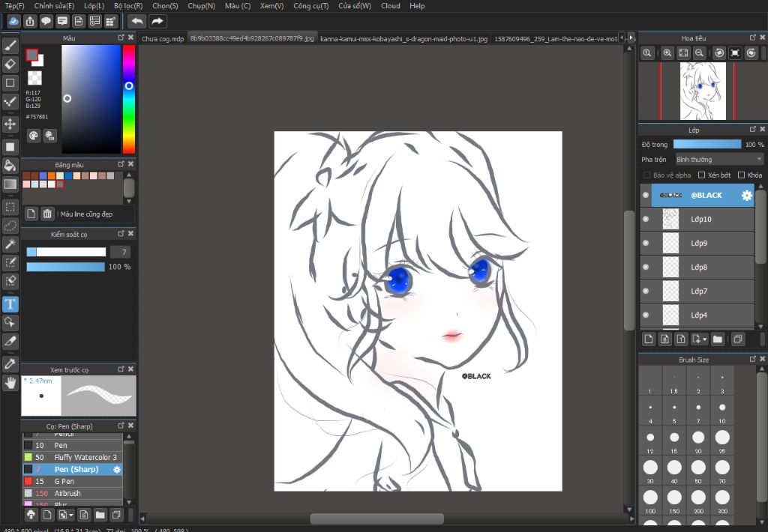Select the Magic Wand tool

tap(10, 244)
